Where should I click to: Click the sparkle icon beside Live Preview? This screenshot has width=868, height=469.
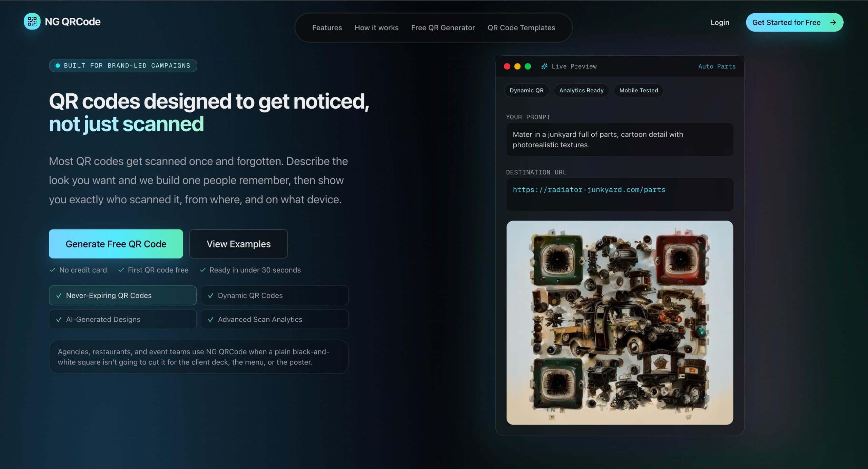(x=544, y=67)
